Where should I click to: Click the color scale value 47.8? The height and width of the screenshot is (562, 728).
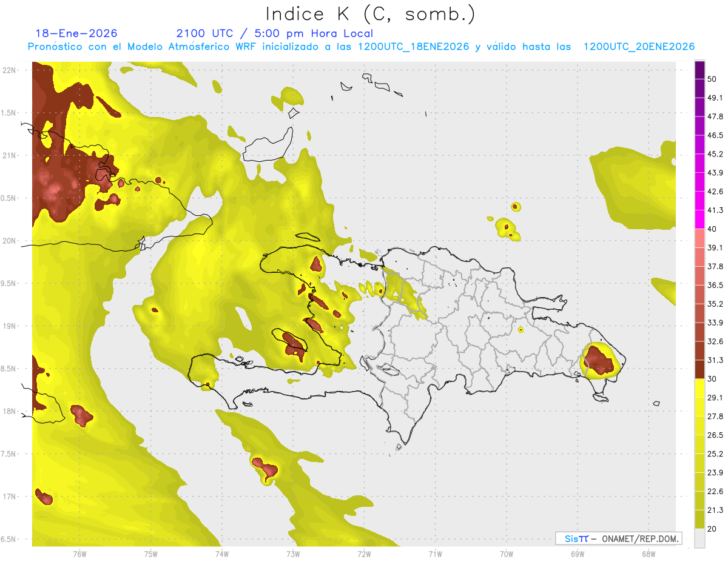coord(715,116)
